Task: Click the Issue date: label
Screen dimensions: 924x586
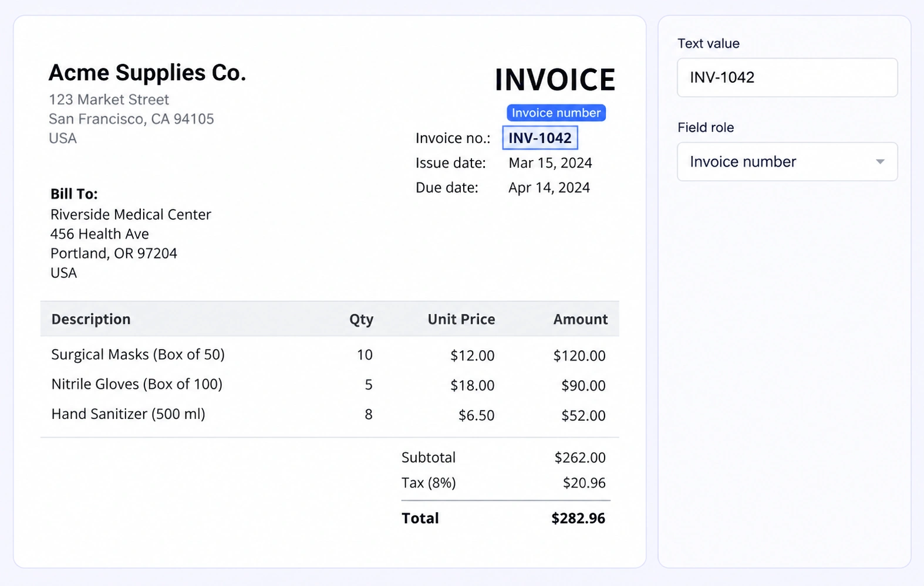Action: (x=450, y=163)
